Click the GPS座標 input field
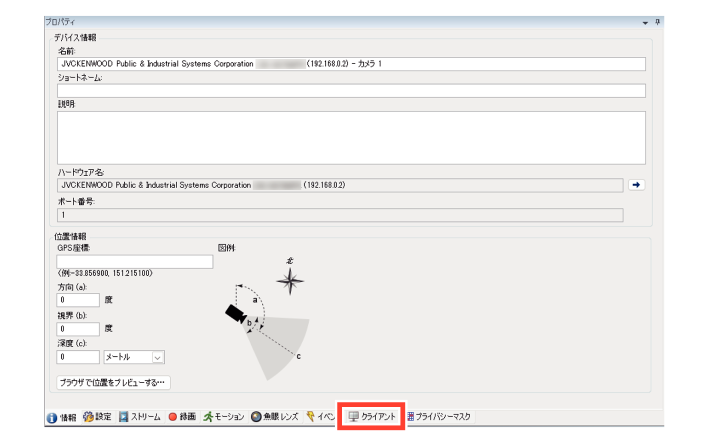Viewport: 708px width, 443px height. (135, 262)
